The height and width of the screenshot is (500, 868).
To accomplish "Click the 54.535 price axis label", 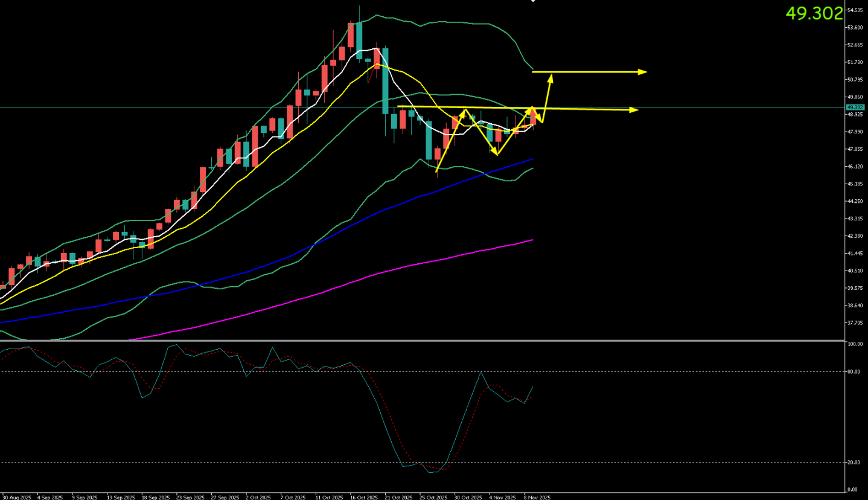I will 854,10.
